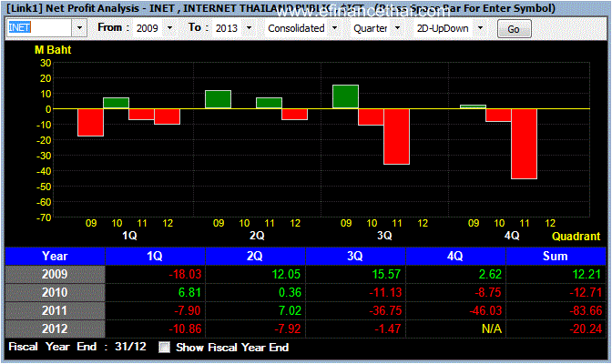The image size is (612, 364).
Task: Click the 2011 Sum cell -83.66
Action: pos(556,310)
